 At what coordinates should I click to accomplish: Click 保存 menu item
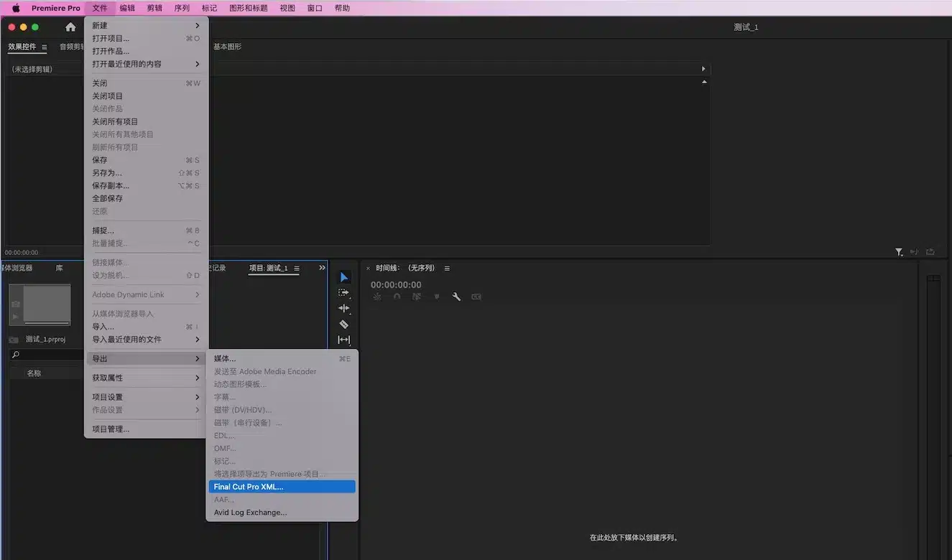tap(147, 160)
